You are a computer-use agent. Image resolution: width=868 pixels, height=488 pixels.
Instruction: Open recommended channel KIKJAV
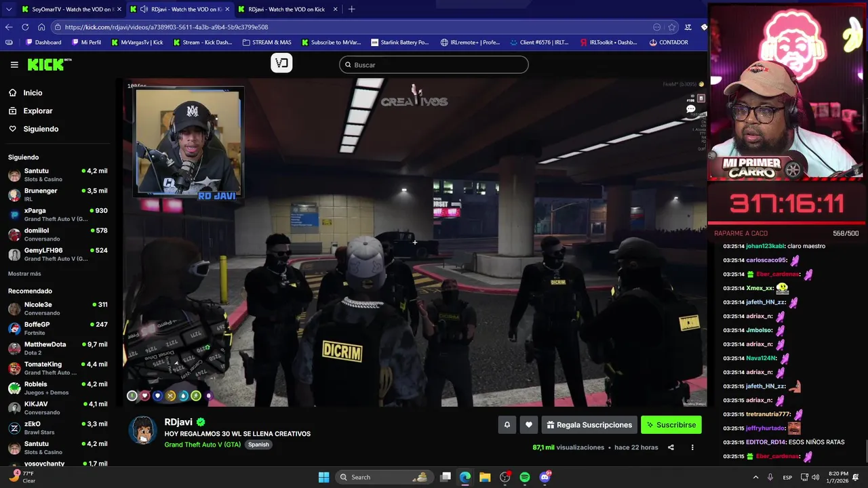click(x=58, y=408)
